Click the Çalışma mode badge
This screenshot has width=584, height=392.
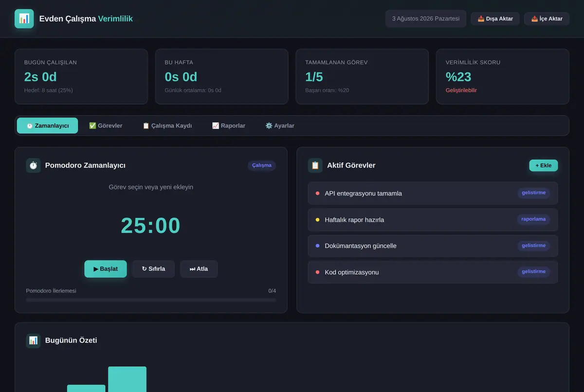tap(262, 165)
